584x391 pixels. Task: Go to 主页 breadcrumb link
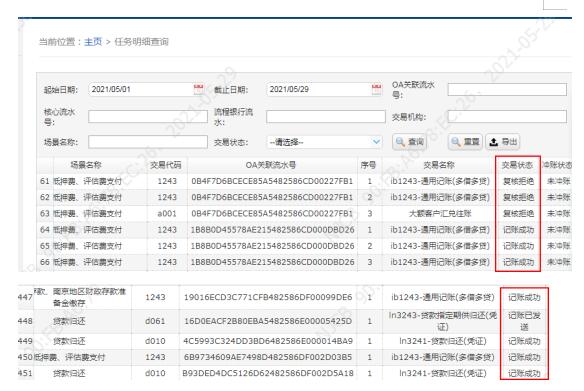coord(93,42)
